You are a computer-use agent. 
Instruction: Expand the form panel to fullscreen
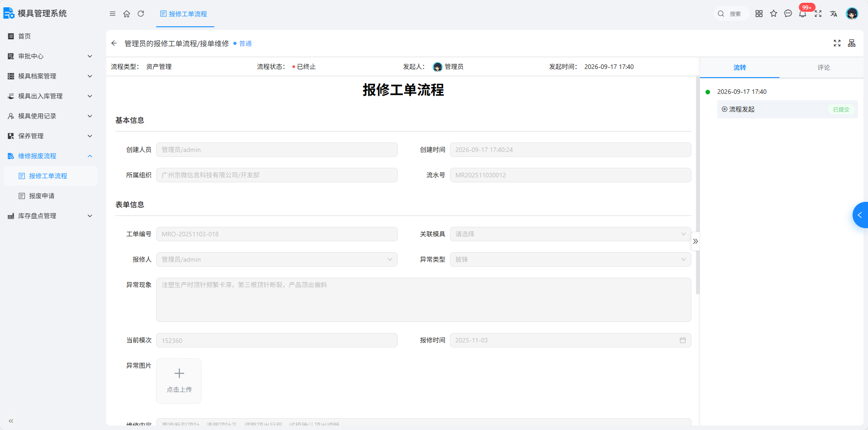[x=837, y=43]
